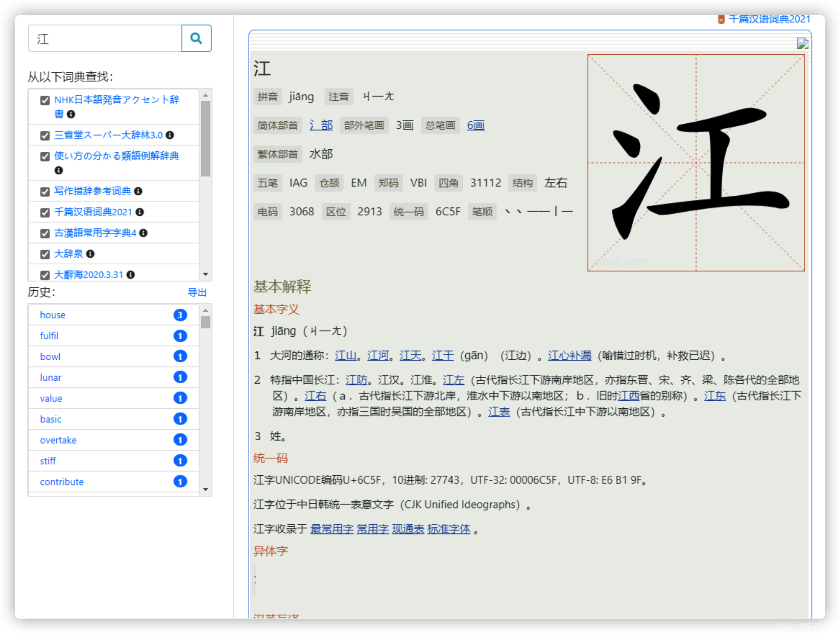Screen dimensions: 840x634
Task: Click info icon beside 大辭海2020.3.31
Action: [131, 274]
